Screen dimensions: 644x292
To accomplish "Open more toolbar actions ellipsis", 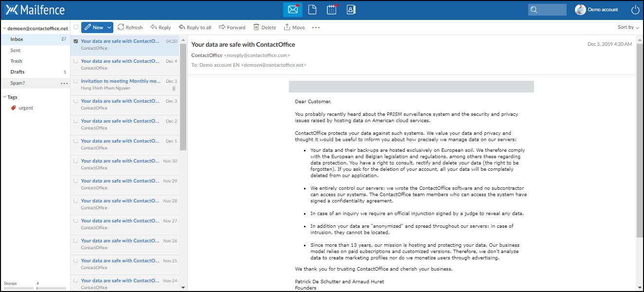I will coord(316,28).
